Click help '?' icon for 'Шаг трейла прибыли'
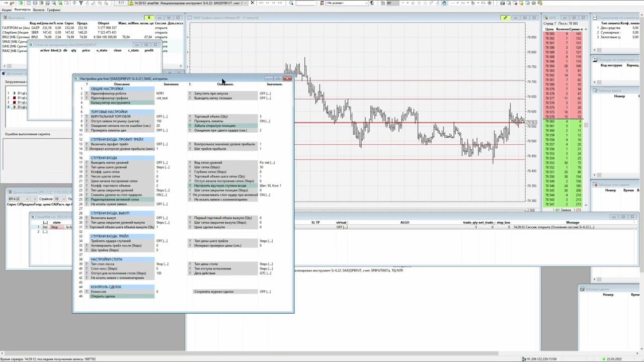Screen dimensions: 644x362 tap(190, 149)
